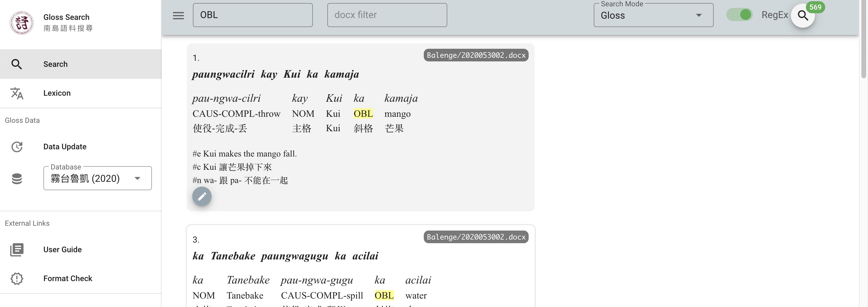Toggle the hamburger menu icon

pyautogui.click(x=178, y=15)
